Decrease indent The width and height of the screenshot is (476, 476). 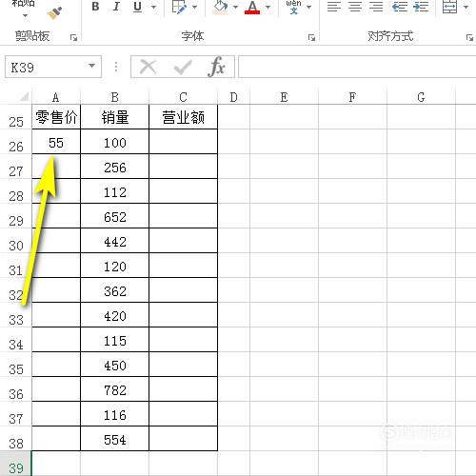pyautogui.click(x=400, y=7)
